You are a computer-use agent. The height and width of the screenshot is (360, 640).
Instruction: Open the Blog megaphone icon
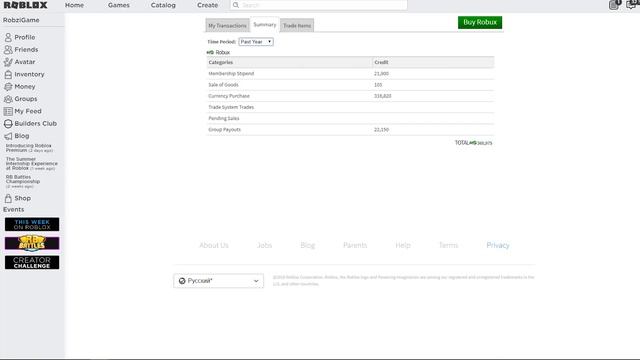pyautogui.click(x=8, y=136)
